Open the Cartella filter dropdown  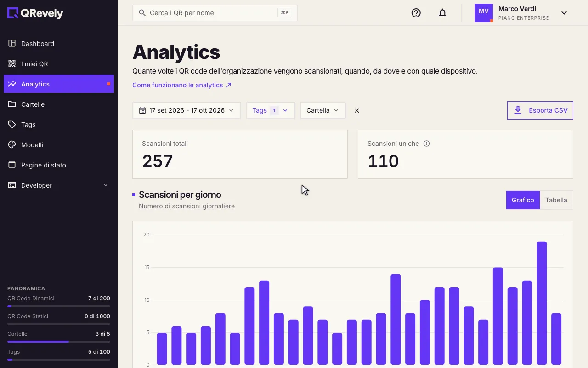pyautogui.click(x=323, y=110)
